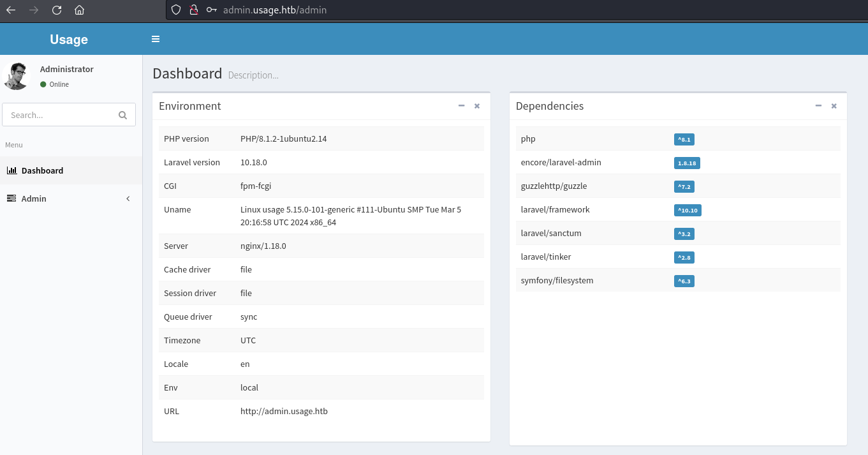Click inside the Search input field
The width and height of the screenshot is (868, 455).
click(x=61, y=115)
